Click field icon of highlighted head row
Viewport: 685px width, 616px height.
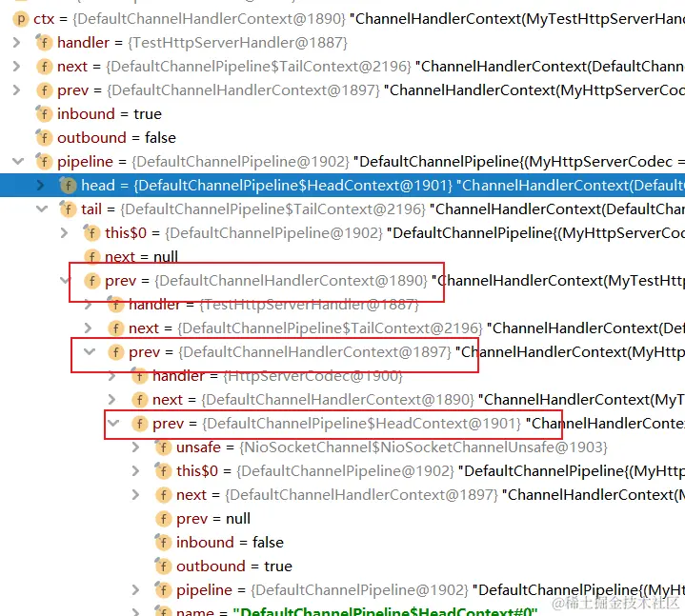coord(68,186)
